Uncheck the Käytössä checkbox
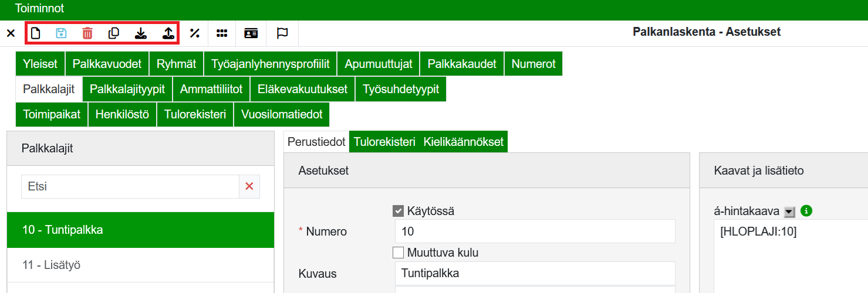The image size is (868, 293). click(398, 211)
